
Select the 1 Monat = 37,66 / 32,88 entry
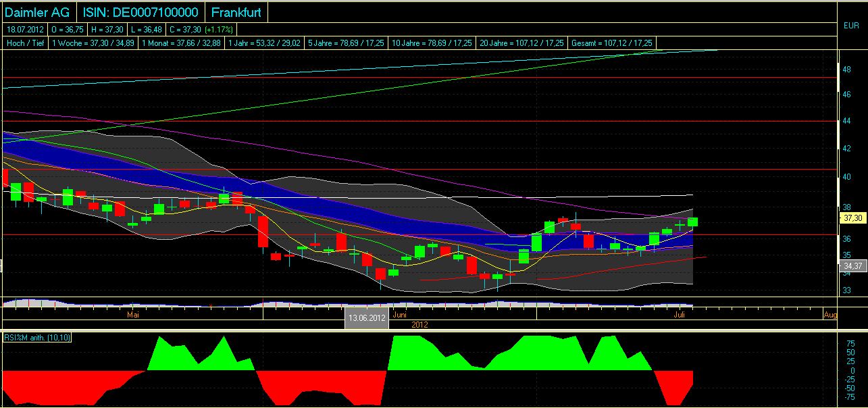pos(182,43)
